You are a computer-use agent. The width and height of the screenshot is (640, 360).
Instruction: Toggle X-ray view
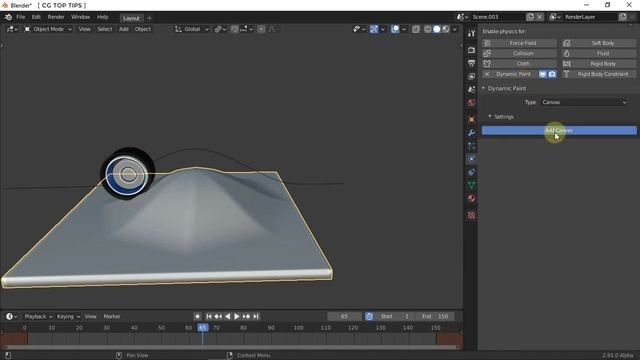(x=416, y=29)
